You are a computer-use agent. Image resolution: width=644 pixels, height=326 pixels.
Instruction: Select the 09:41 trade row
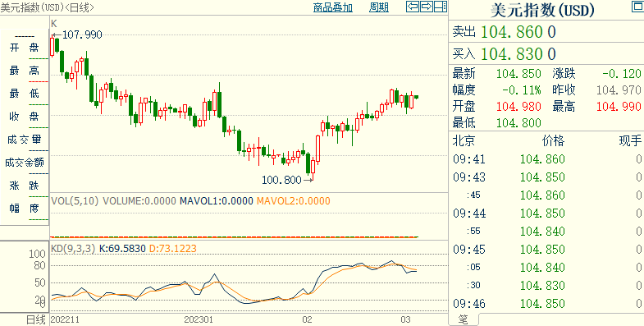546,159
